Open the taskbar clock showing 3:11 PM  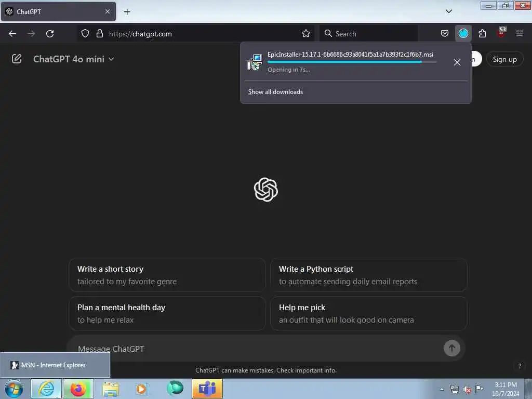[x=506, y=389]
